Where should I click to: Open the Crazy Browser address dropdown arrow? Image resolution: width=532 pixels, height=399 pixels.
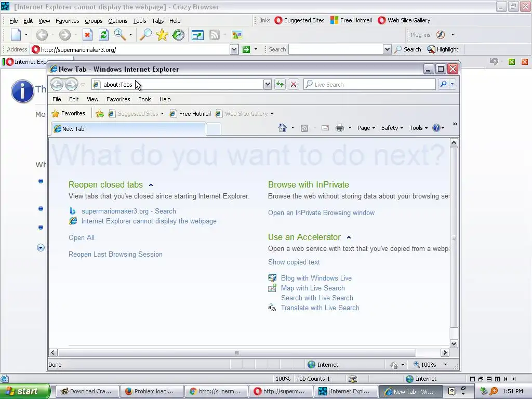[234, 49]
